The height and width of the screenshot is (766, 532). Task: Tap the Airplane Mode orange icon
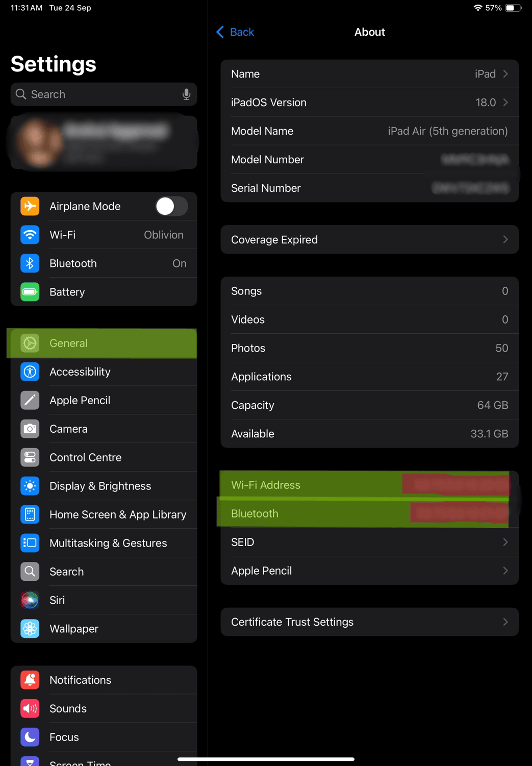[30, 206]
